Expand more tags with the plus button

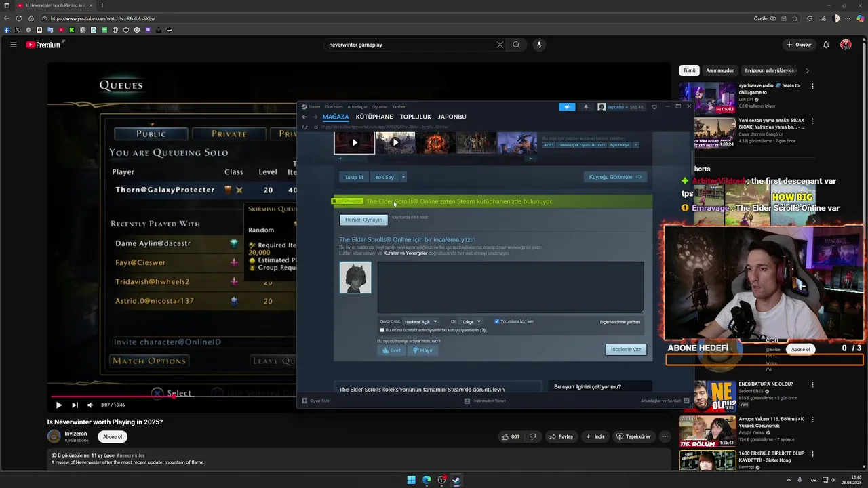(635, 145)
